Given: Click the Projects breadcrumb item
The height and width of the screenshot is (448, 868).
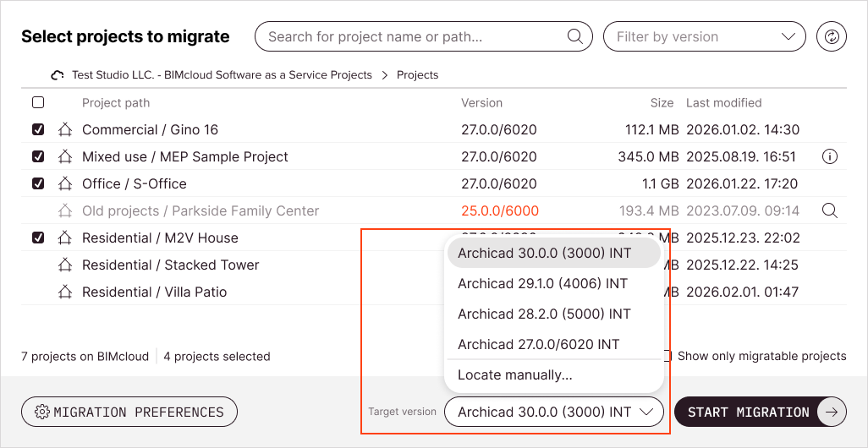Looking at the screenshot, I should click(417, 75).
